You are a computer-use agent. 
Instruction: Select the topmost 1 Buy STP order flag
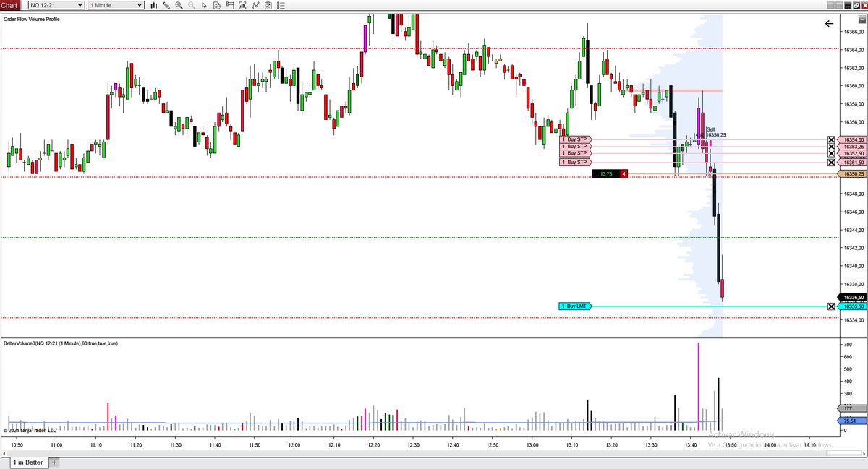[576, 139]
